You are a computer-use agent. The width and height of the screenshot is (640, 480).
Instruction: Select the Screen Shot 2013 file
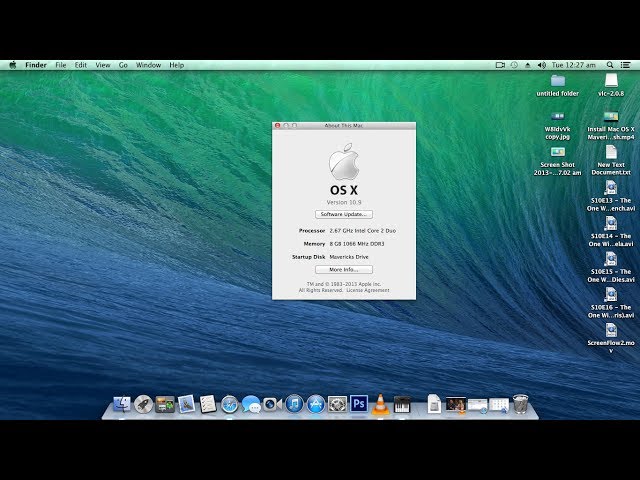pyautogui.click(x=558, y=161)
